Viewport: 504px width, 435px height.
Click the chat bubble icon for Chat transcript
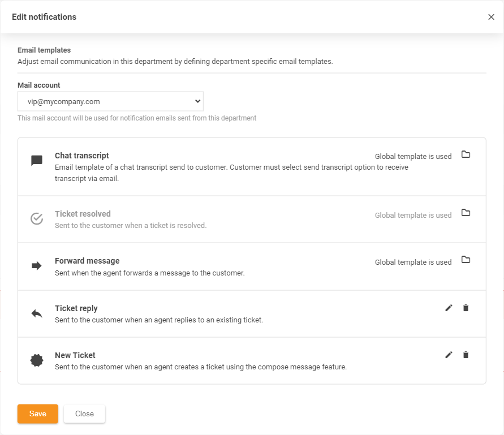pyautogui.click(x=37, y=161)
